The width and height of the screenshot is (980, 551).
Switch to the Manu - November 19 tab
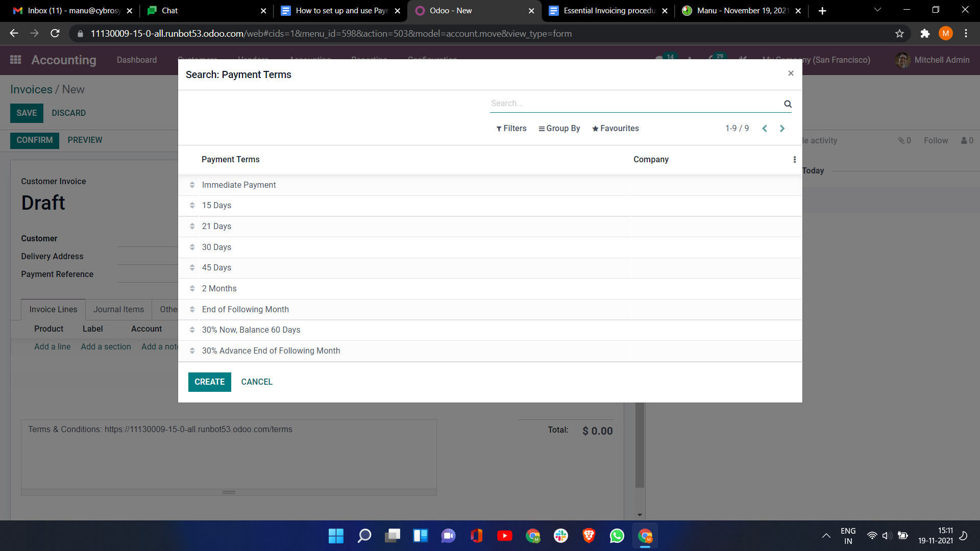coord(743,11)
